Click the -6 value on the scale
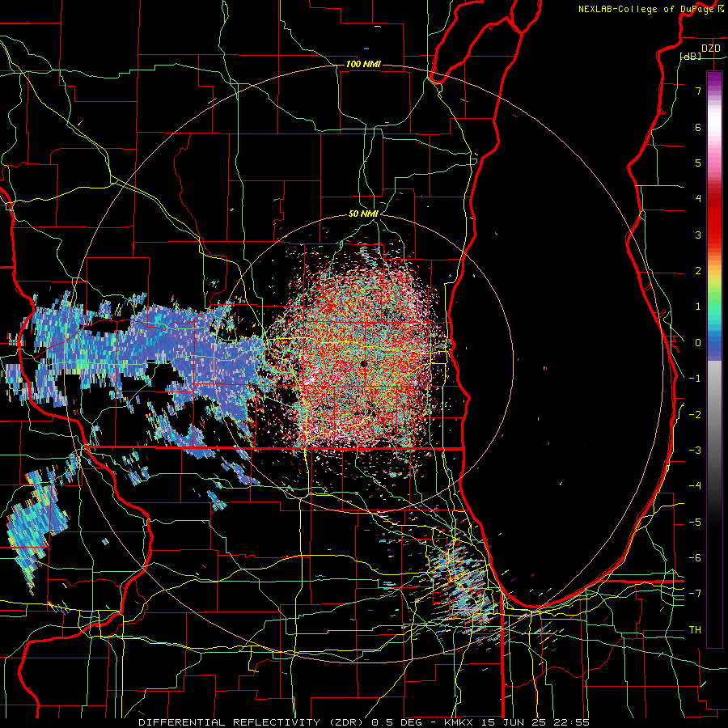The image size is (728, 728). point(695,558)
